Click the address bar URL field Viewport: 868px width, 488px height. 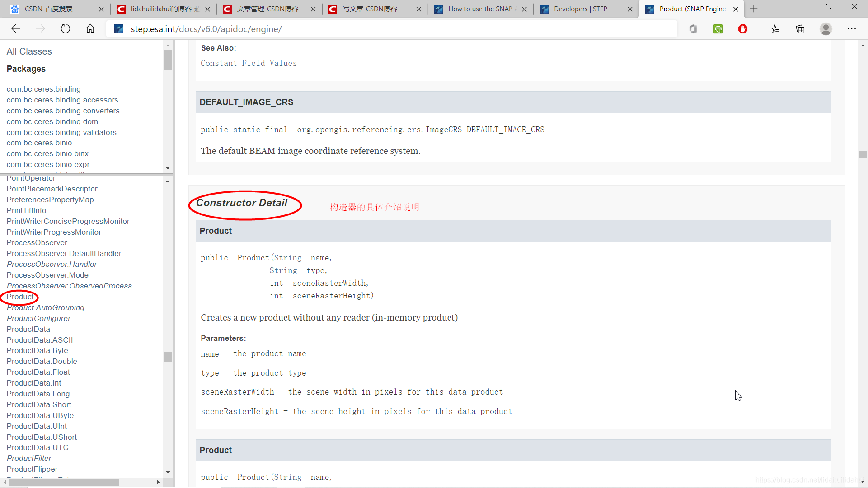[x=389, y=29]
